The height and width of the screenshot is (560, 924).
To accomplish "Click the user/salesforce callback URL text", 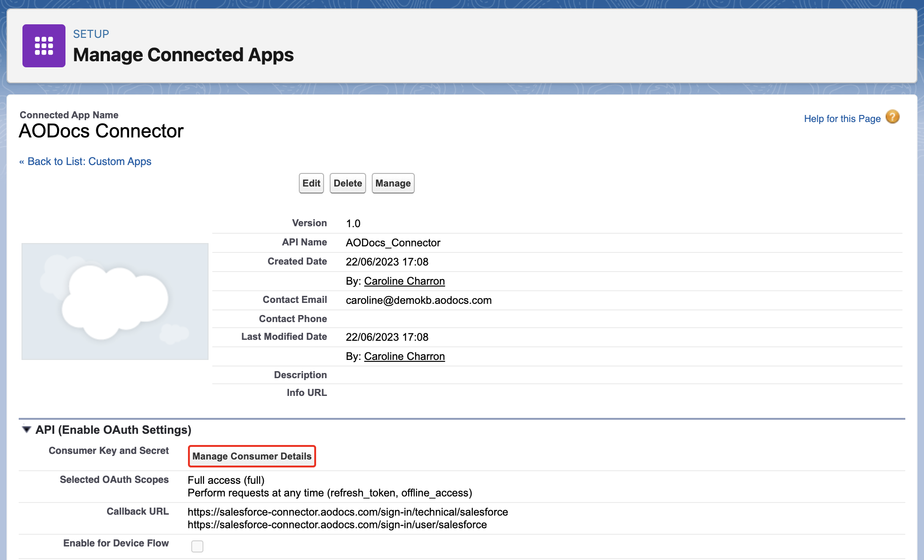I will [337, 524].
